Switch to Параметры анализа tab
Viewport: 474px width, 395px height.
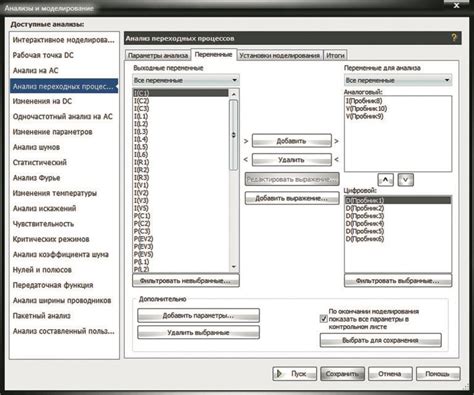pos(158,56)
